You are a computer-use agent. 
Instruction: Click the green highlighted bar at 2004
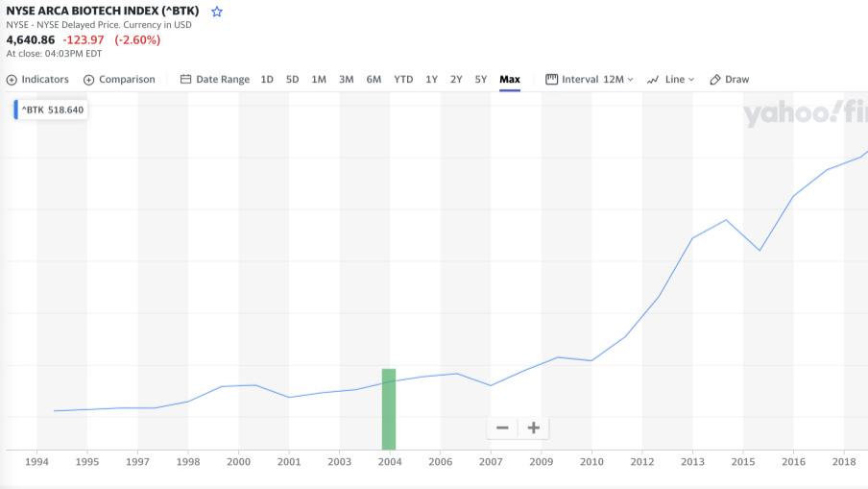click(389, 409)
